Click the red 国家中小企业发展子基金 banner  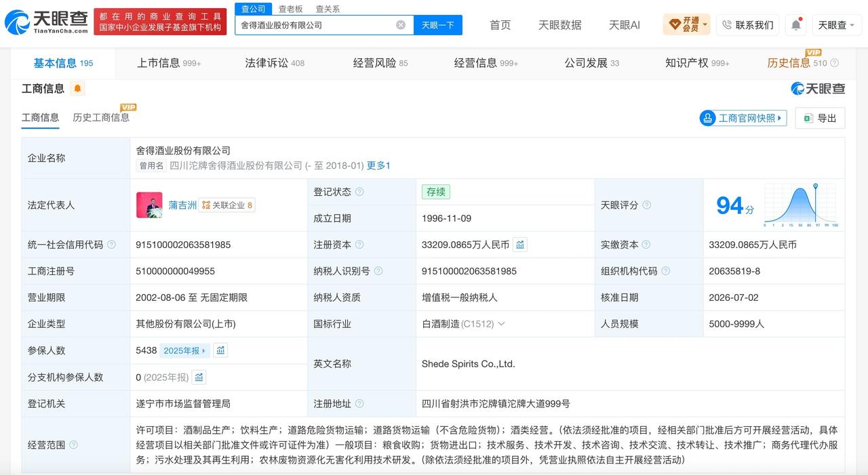(160, 22)
